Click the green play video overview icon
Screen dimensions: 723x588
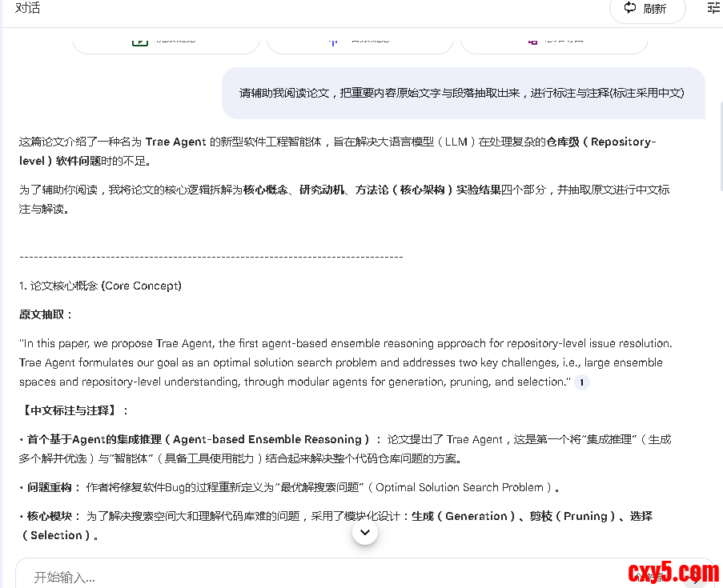[140, 40]
